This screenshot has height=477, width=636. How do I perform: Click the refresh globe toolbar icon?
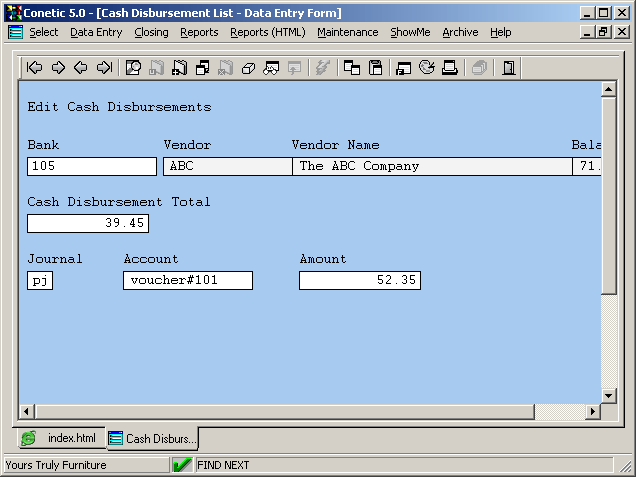tap(427, 68)
